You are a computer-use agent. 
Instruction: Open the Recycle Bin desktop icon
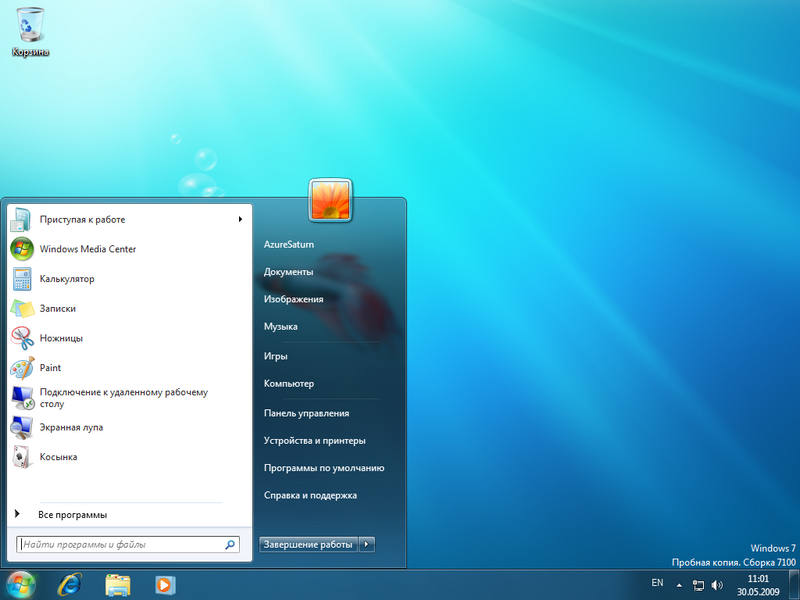point(31,31)
